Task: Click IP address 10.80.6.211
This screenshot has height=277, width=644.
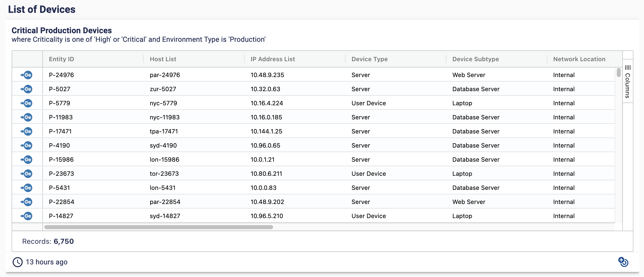Action: click(266, 174)
